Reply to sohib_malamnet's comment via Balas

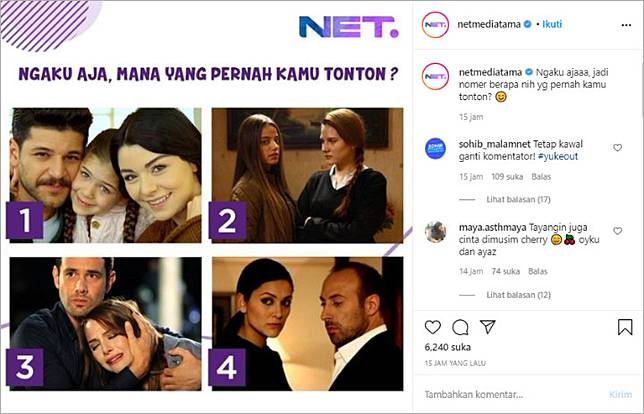pyautogui.click(x=541, y=177)
